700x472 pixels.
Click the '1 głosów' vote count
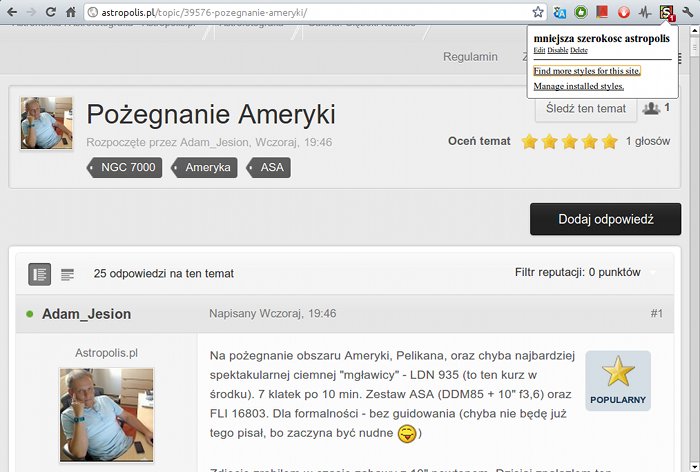point(648,141)
